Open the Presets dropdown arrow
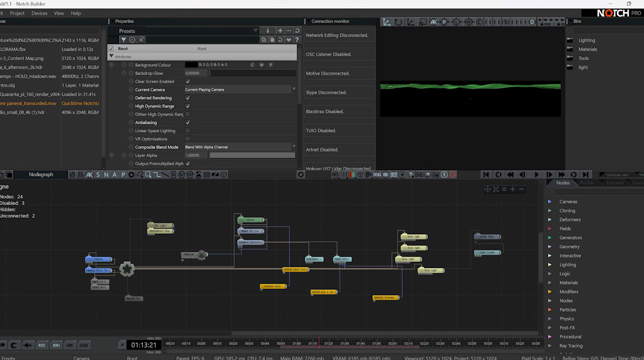 click(256, 31)
